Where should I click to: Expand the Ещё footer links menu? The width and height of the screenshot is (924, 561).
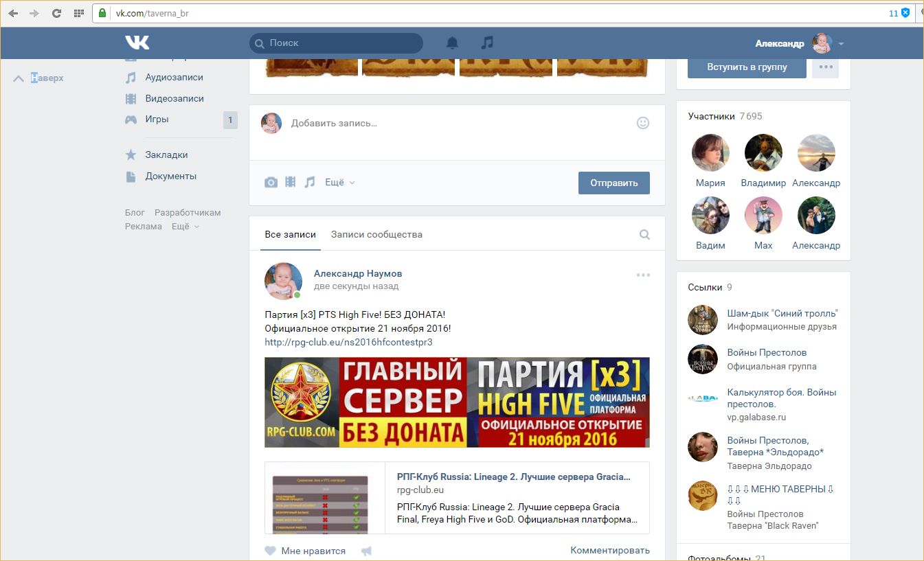[x=185, y=227]
